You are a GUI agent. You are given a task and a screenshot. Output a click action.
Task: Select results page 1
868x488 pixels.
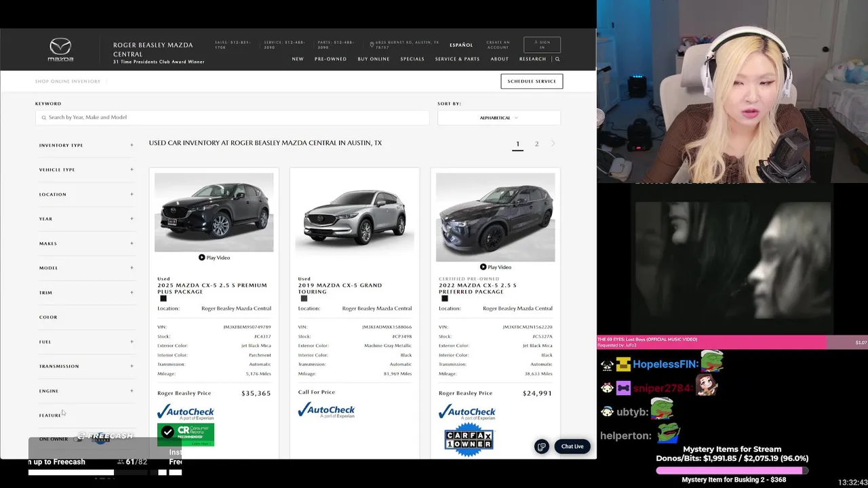point(517,144)
